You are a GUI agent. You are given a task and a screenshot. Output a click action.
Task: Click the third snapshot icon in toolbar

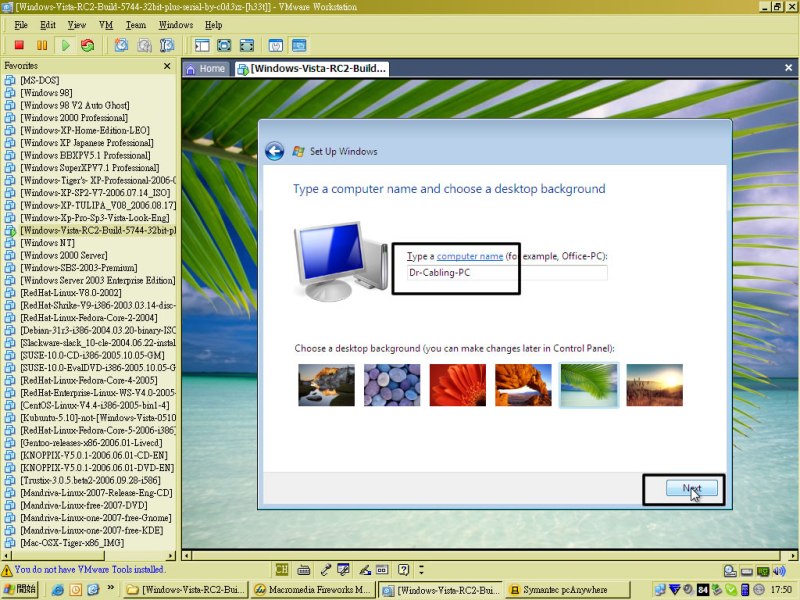click(x=167, y=45)
